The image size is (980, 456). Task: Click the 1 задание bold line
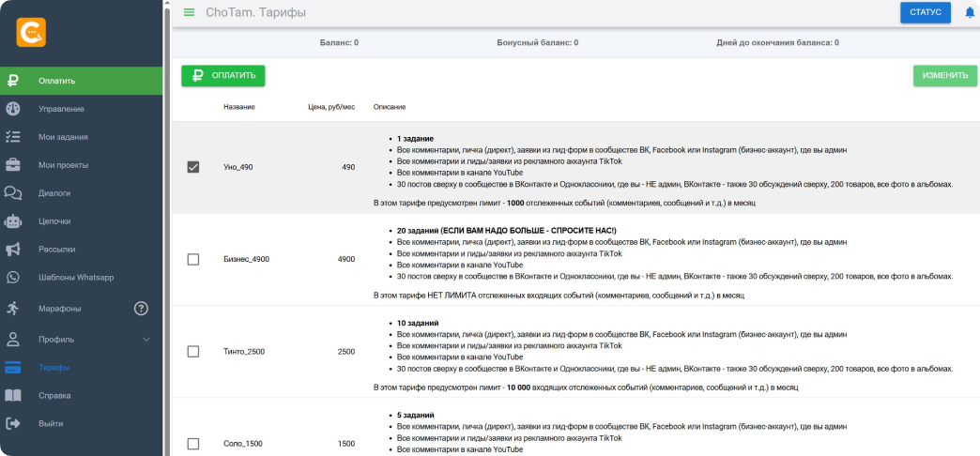click(415, 139)
